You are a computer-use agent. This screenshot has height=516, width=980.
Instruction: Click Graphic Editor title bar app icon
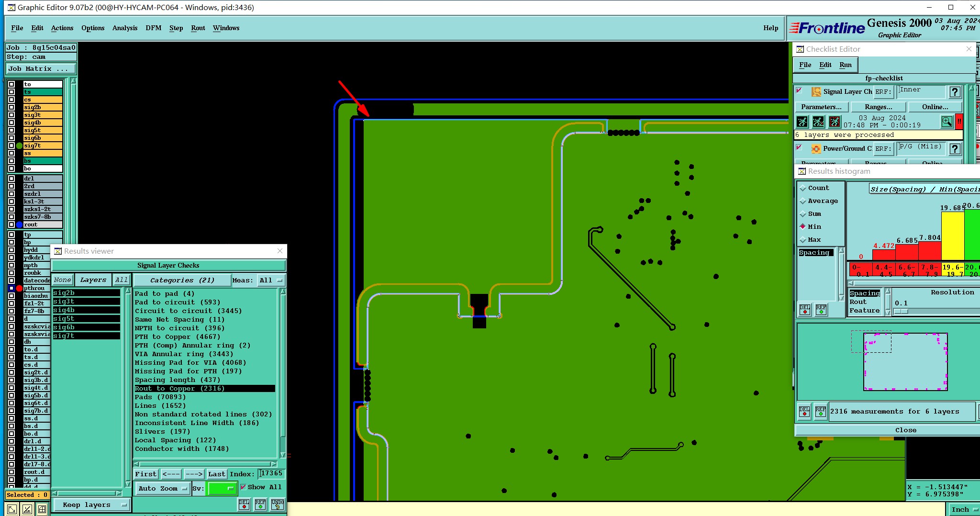coord(11,7)
